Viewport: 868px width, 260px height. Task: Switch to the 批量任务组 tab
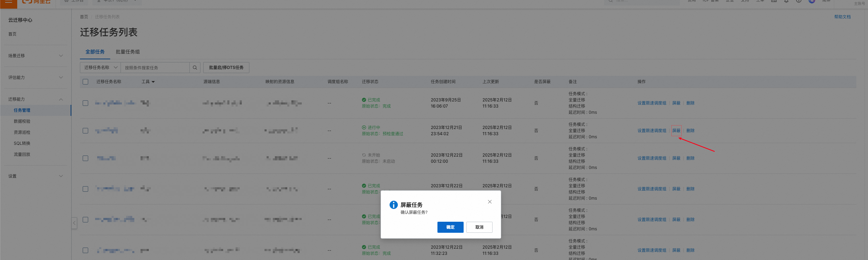point(128,52)
